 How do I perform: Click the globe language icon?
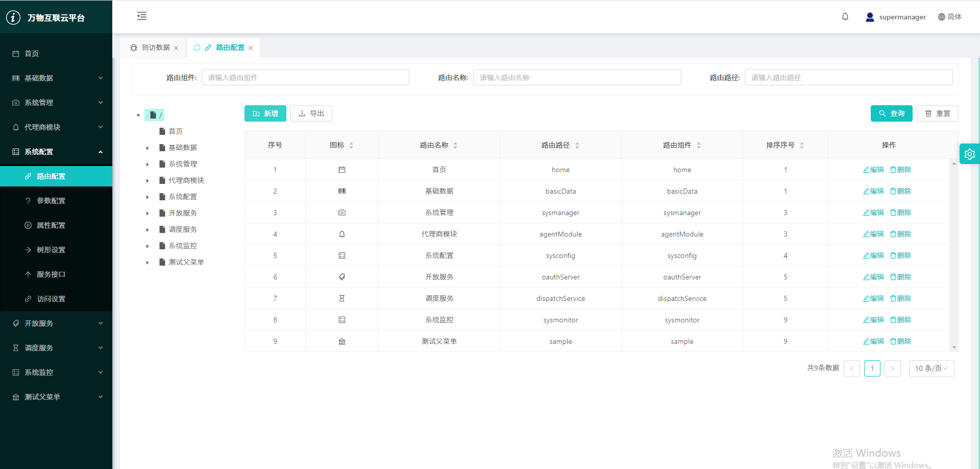coord(942,17)
